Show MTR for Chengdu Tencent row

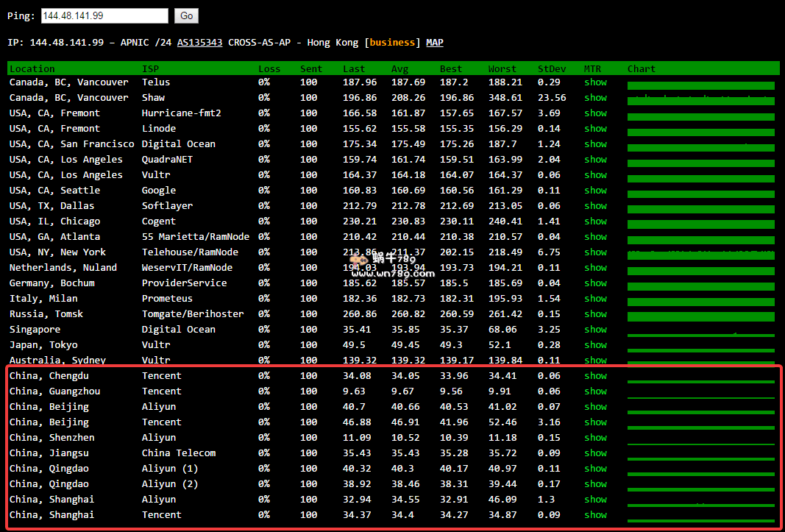coord(595,376)
